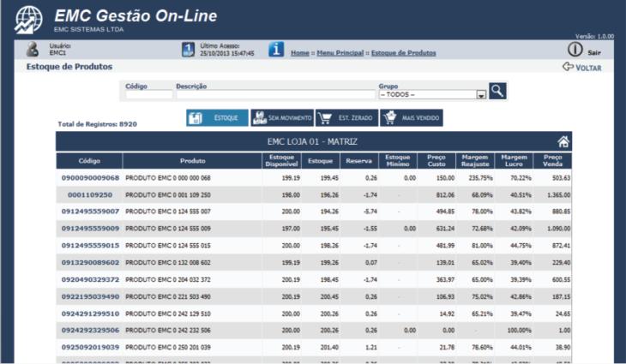Sort by Margem Reajuste column header
626x364 pixels.
pyautogui.click(x=475, y=161)
